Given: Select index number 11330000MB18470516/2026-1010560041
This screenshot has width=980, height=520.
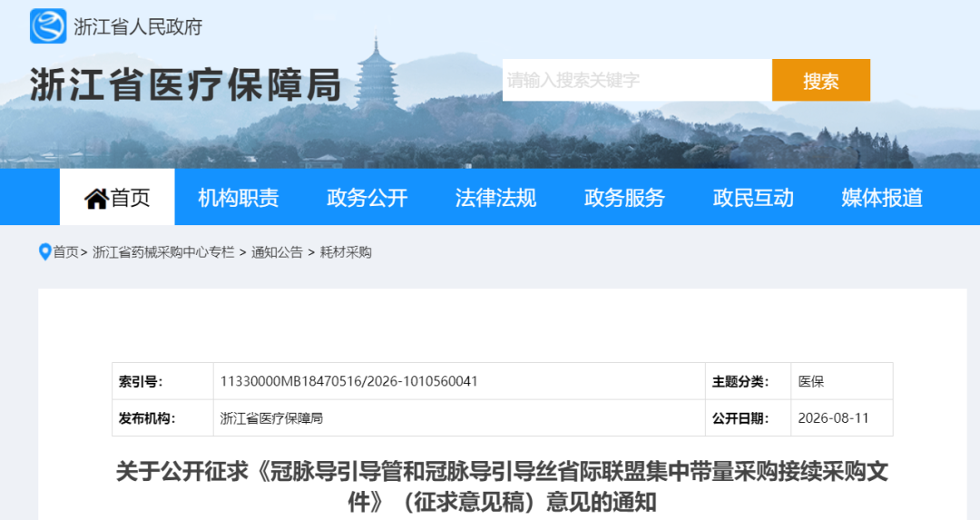Looking at the screenshot, I should pyautogui.click(x=348, y=381).
